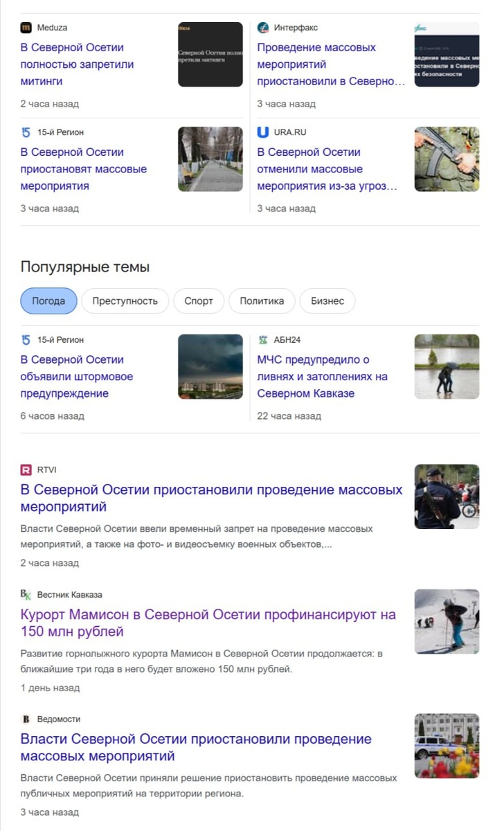Viewport: 504px width, 831px height.
Task: Click the URA.RU source name
Action: 290,132
